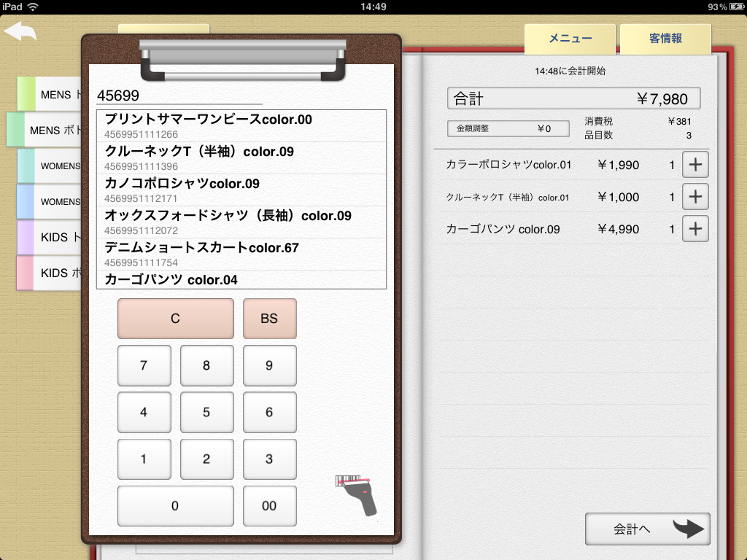
Task: Choose カノコポロシャツcolor.09 in the list
Action: click(241, 190)
